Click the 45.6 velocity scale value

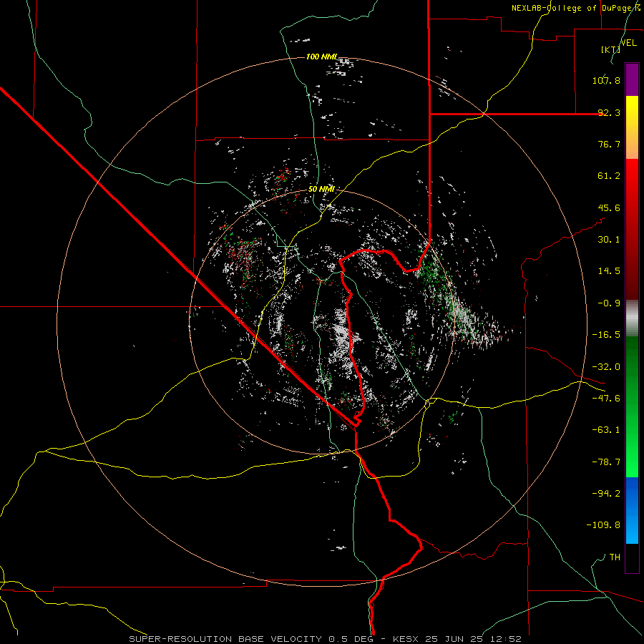coord(609,208)
